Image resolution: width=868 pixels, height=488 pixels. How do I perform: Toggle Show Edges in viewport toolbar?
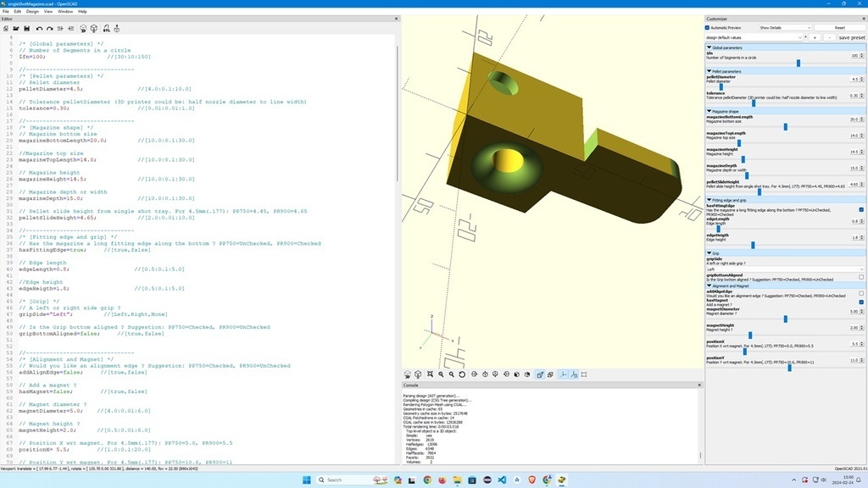(584, 374)
